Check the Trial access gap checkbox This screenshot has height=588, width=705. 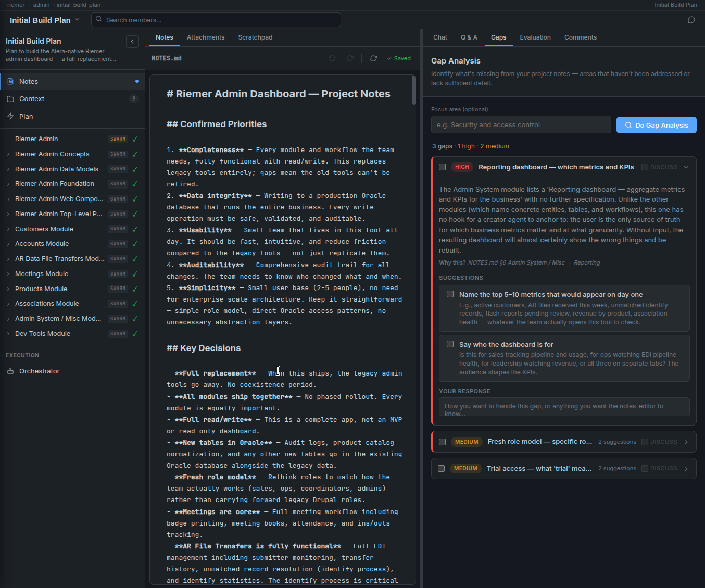click(x=441, y=468)
